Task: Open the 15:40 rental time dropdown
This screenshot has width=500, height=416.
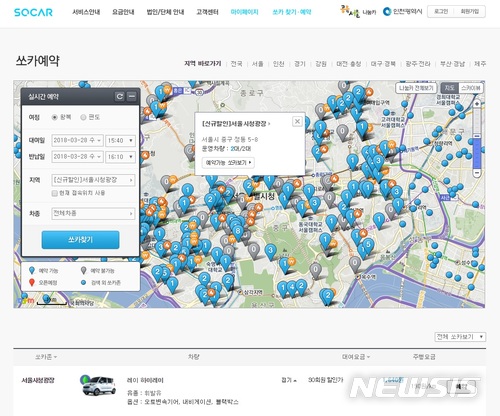Action: point(120,141)
